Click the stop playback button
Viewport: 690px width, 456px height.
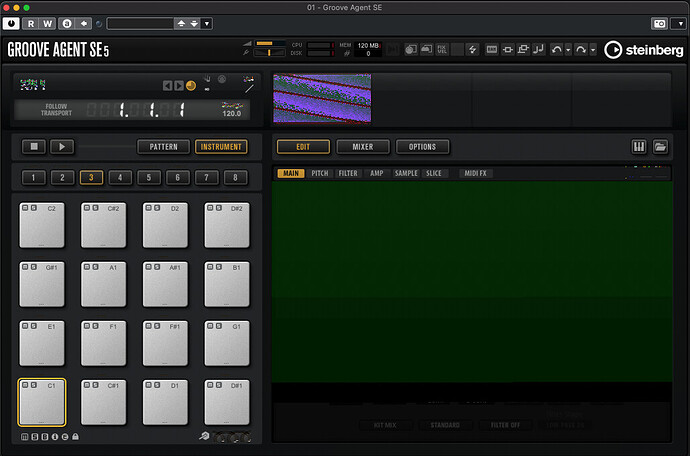(x=34, y=147)
